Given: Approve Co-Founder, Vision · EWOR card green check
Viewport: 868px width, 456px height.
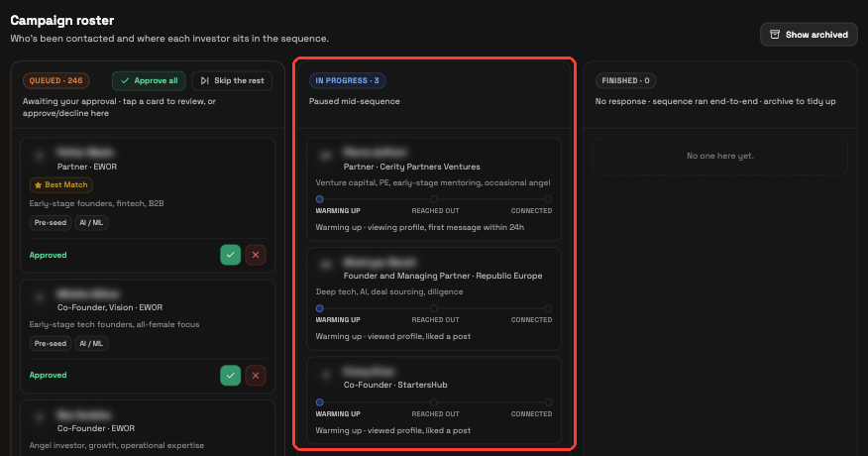Looking at the screenshot, I should tap(230, 375).
